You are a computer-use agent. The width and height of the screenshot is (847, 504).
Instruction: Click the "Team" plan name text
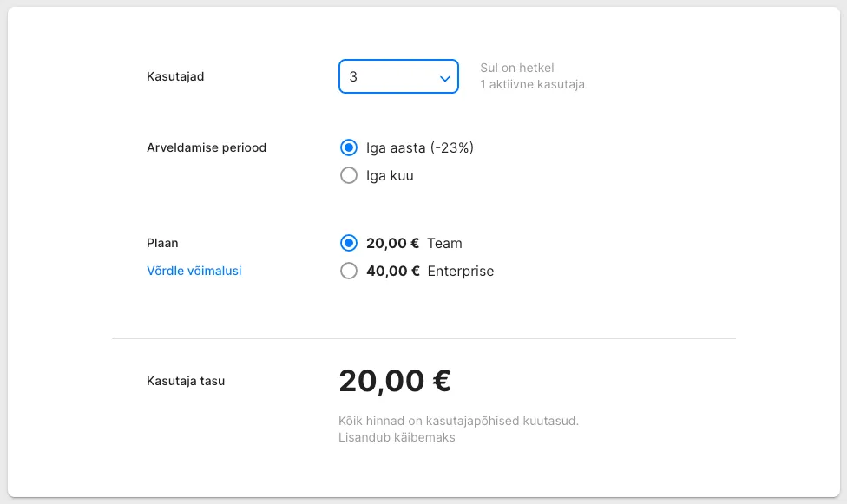point(444,243)
